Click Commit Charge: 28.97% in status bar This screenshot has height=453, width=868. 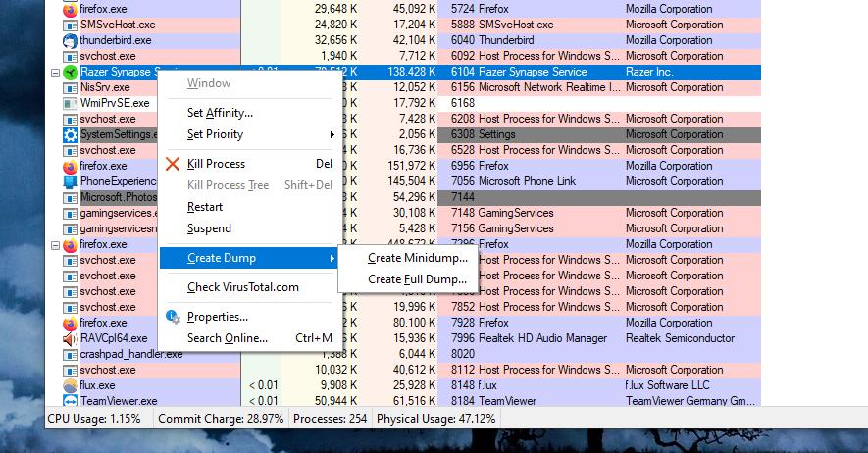[221, 419]
